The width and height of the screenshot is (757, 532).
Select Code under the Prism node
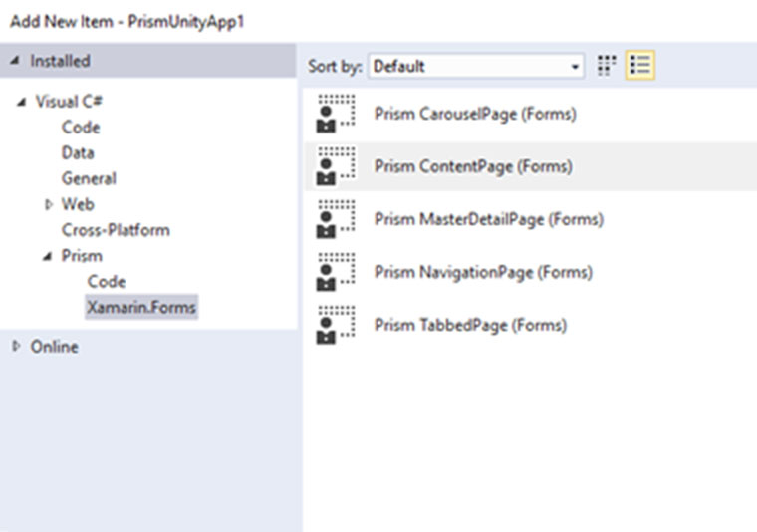click(107, 282)
